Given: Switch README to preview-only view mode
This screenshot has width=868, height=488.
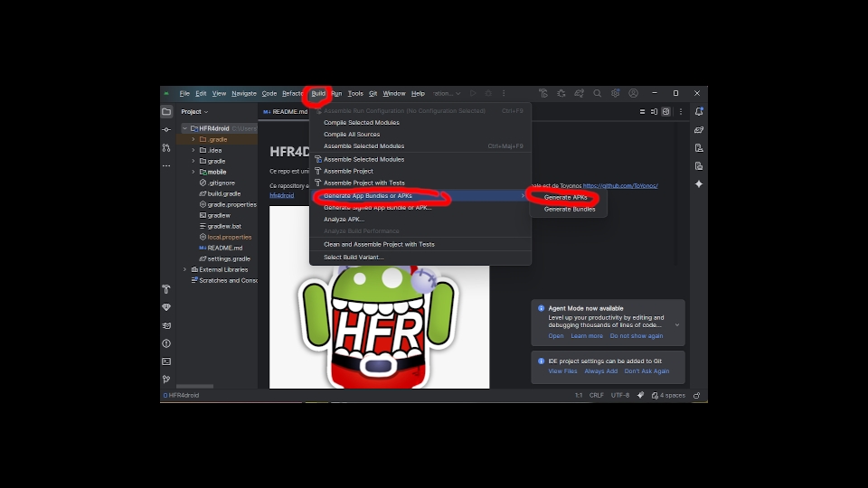Looking at the screenshot, I should [665, 112].
